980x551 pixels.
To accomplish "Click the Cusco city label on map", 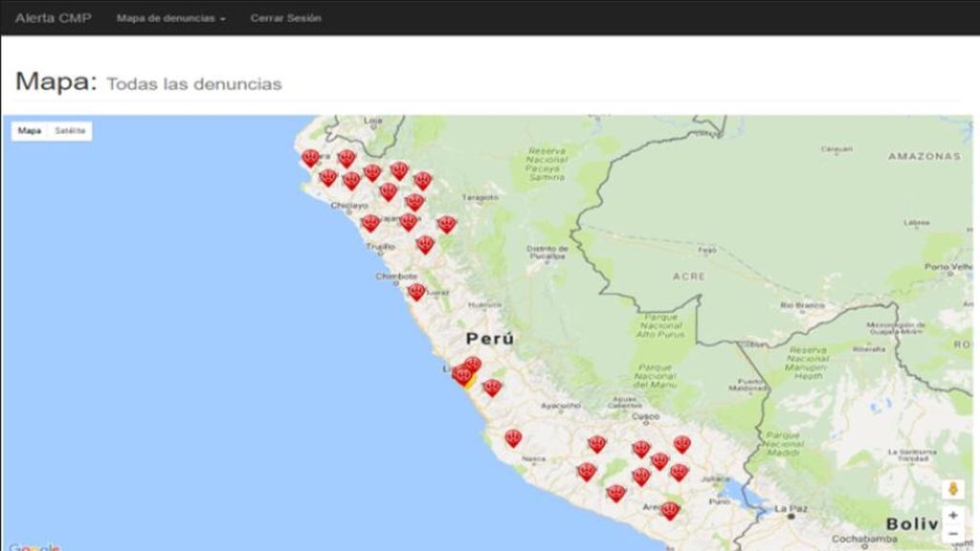I will pos(645,416).
